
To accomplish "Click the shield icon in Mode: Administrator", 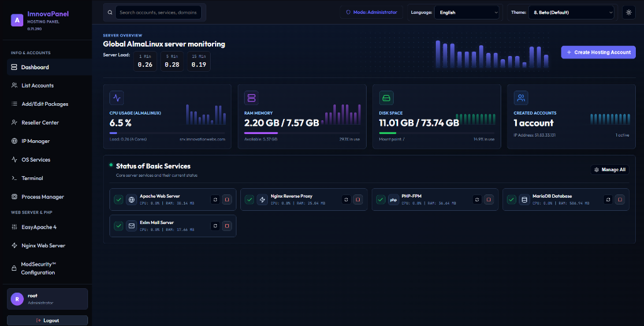I will click(348, 13).
